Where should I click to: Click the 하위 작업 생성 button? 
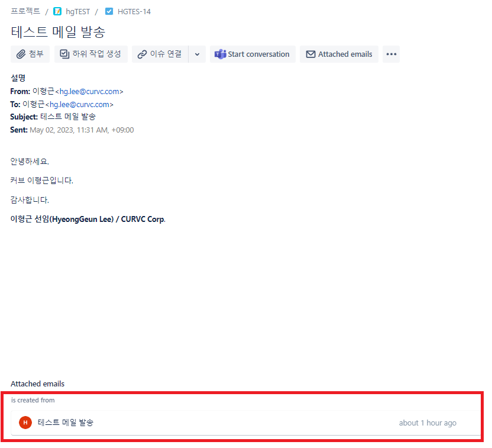click(x=91, y=54)
